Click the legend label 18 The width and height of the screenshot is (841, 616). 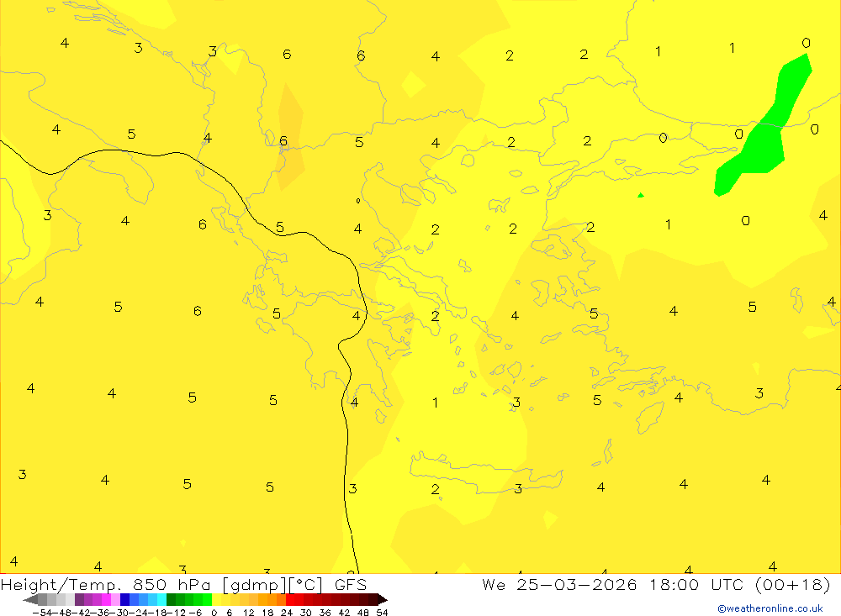click(x=267, y=613)
